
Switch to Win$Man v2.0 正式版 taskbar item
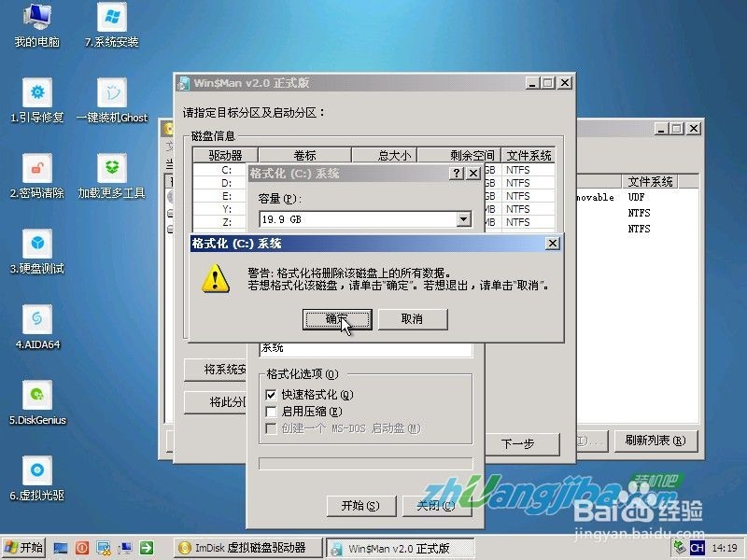(x=401, y=548)
